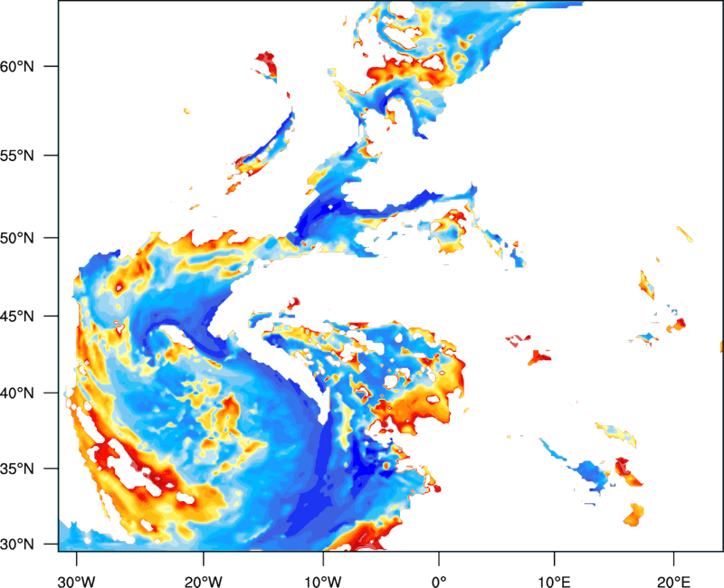Click the 20°E longitude label
724x588 pixels.
673,582
